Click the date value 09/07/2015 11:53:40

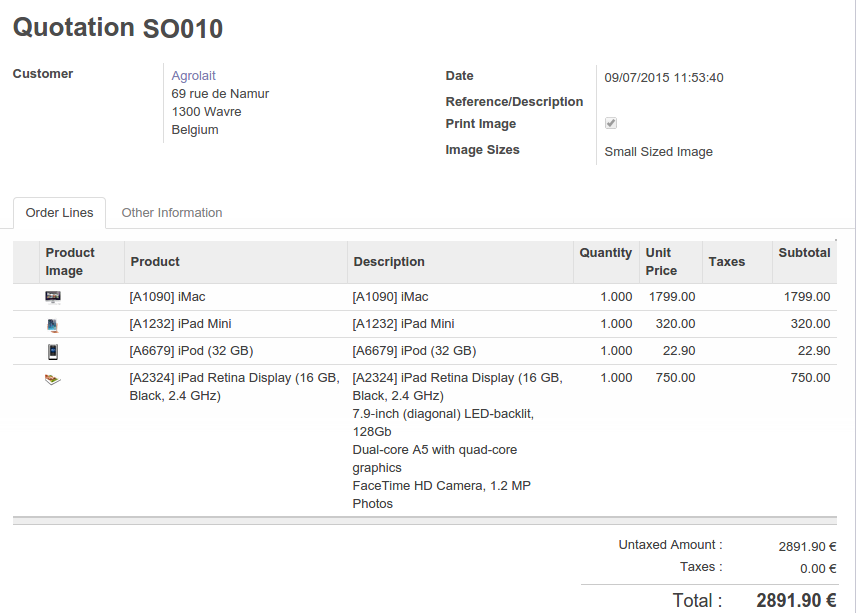pyautogui.click(x=664, y=78)
